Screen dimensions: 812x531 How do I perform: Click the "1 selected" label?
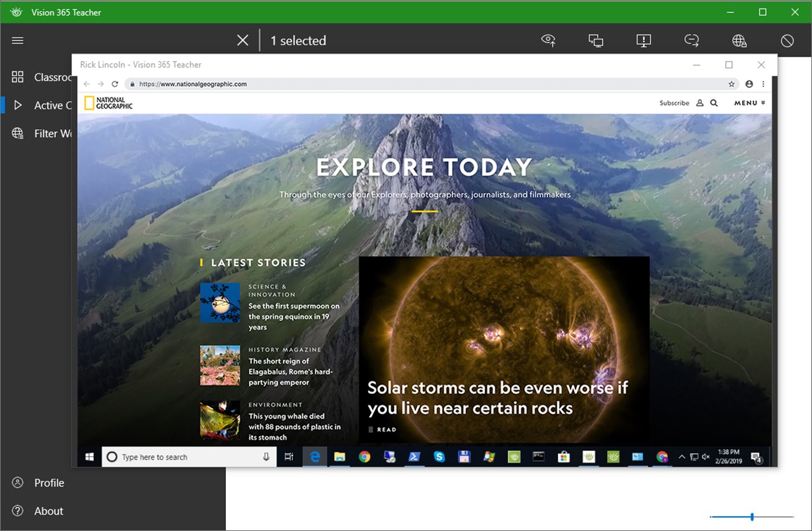[298, 40]
